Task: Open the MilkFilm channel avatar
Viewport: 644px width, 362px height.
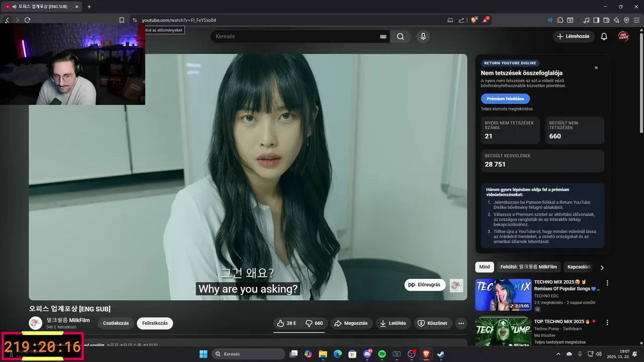Action: pos(36,323)
